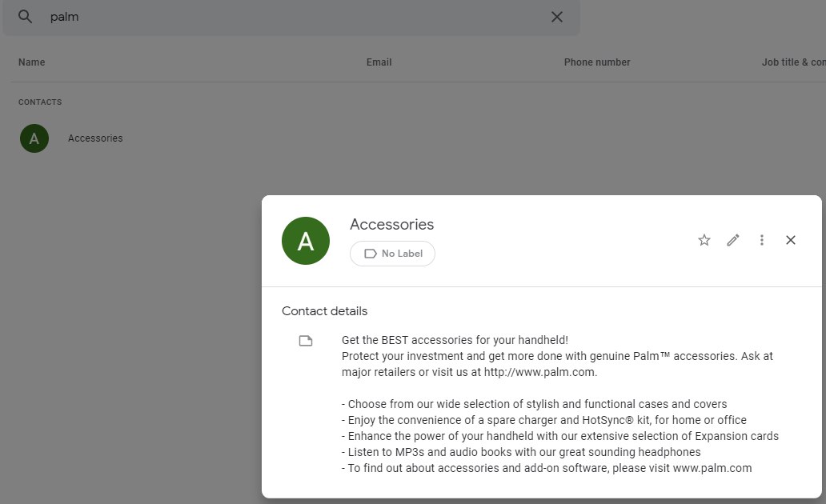Viewport: 826px width, 504px height.
Task: Click the Name column header
Action: point(31,62)
